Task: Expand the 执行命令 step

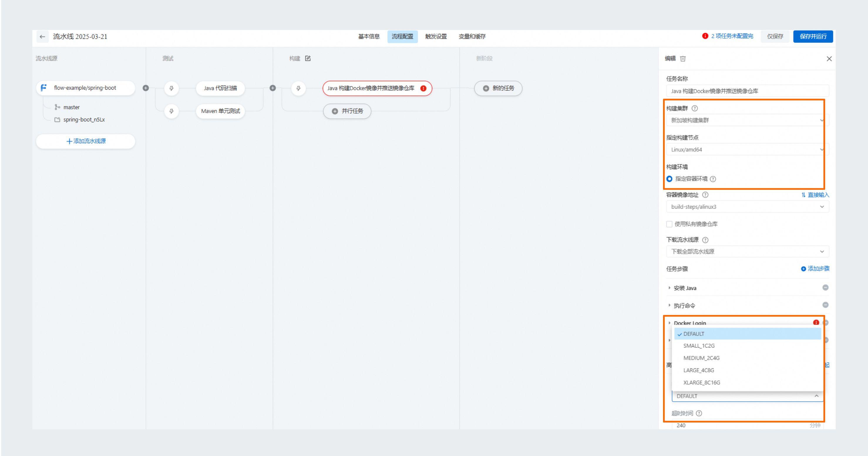Action: pyautogui.click(x=684, y=306)
